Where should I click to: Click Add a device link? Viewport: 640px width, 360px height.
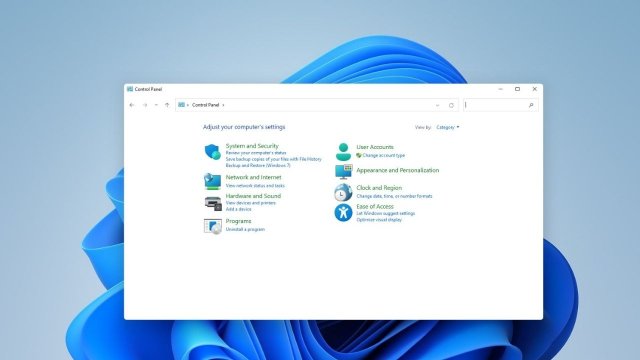coord(238,209)
